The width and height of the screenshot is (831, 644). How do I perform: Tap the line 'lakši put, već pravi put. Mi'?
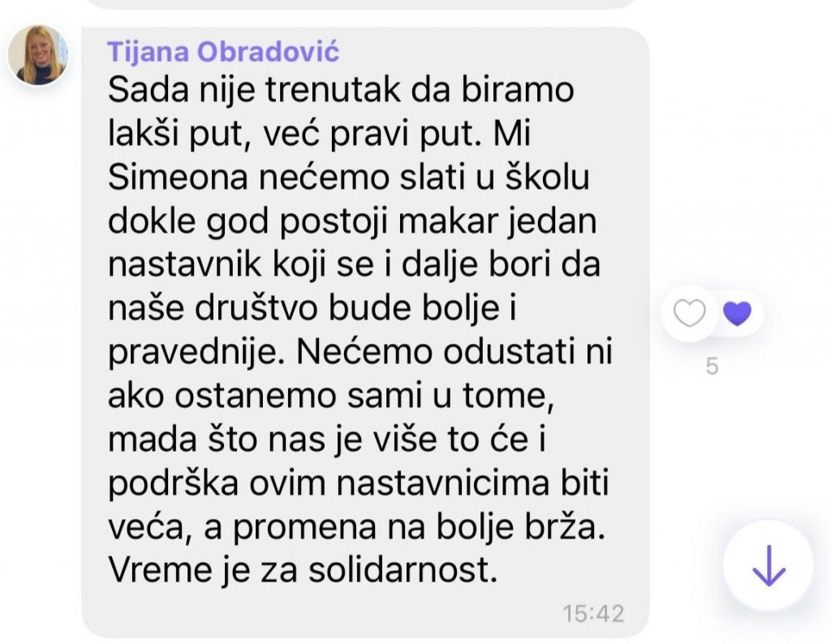click(319, 134)
